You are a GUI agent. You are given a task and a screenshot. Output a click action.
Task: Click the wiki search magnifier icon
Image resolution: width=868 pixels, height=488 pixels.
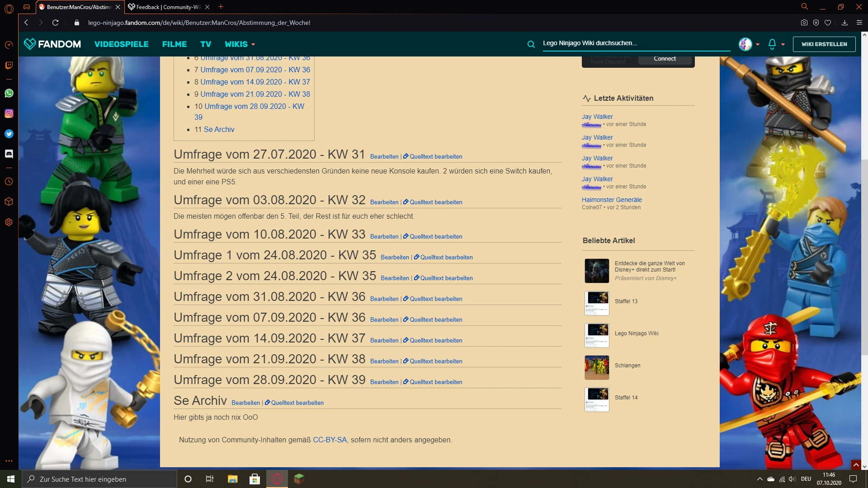(x=531, y=44)
